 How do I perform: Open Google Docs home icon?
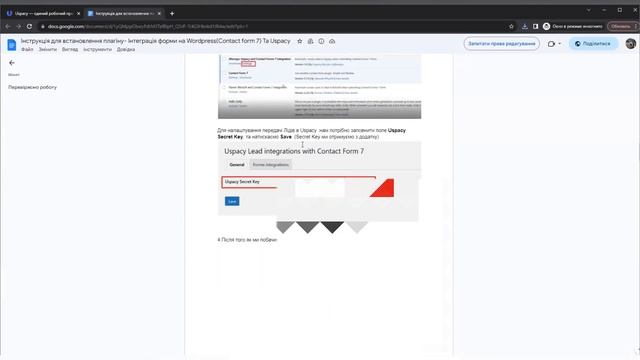pos(12,44)
